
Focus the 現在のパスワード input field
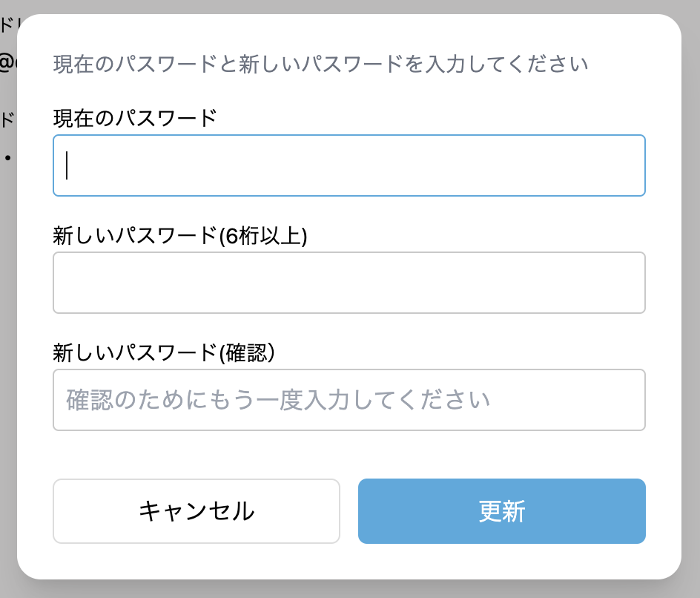pos(349,165)
